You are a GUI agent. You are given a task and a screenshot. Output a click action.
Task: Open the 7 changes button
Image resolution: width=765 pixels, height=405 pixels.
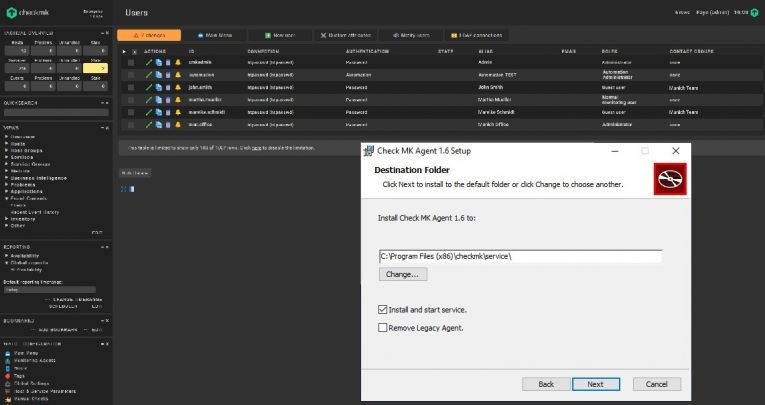pyautogui.click(x=149, y=35)
